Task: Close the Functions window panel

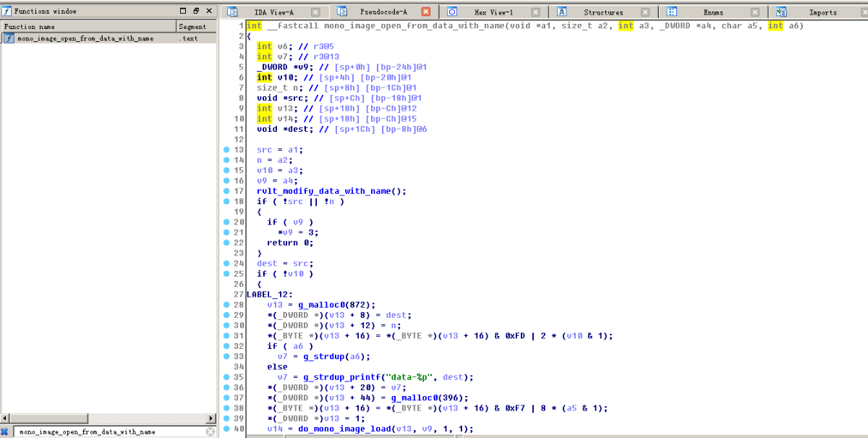Action: [x=209, y=12]
